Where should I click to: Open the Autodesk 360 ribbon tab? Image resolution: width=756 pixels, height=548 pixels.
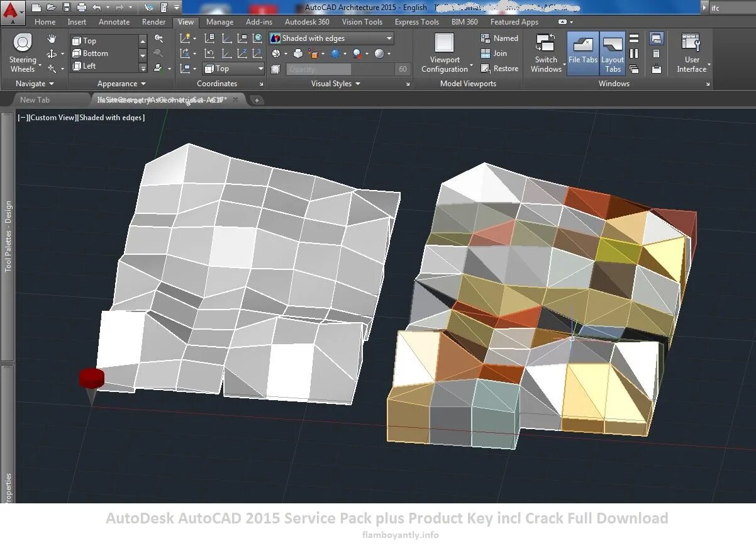(x=306, y=22)
